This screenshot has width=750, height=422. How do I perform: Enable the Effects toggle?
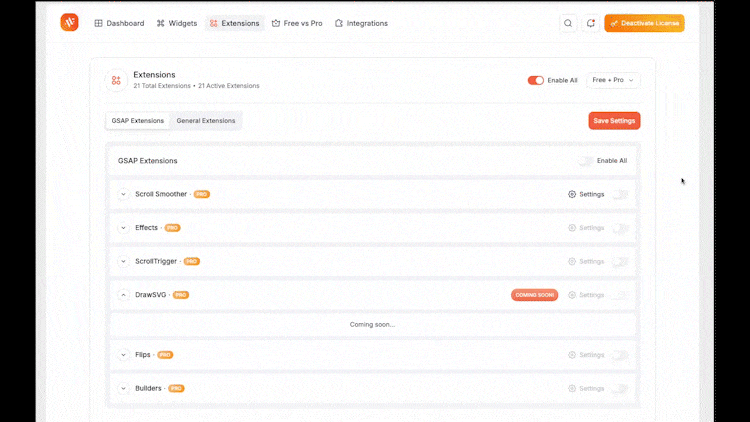tap(620, 228)
